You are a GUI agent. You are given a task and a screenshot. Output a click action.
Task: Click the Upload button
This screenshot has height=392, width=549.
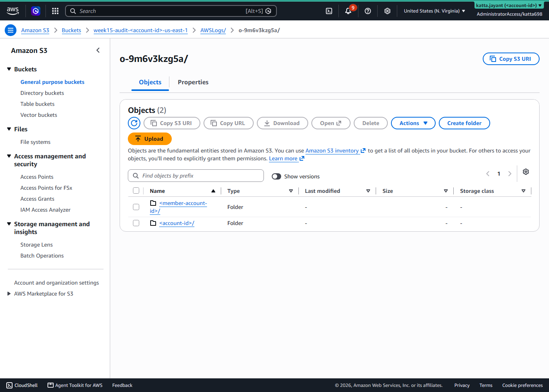[x=150, y=139]
